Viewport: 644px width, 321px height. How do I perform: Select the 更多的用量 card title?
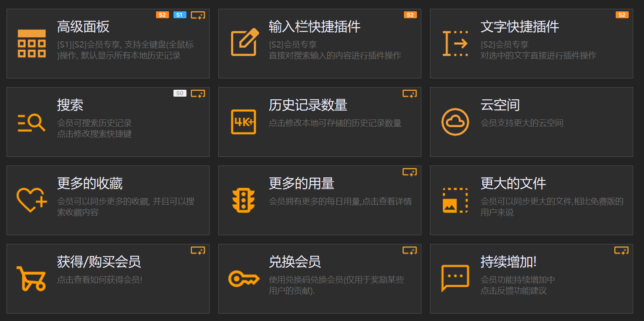coord(301,183)
